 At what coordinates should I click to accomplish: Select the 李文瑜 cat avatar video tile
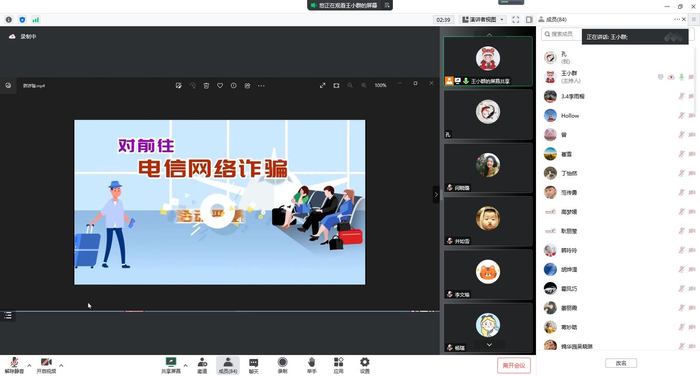click(488, 274)
